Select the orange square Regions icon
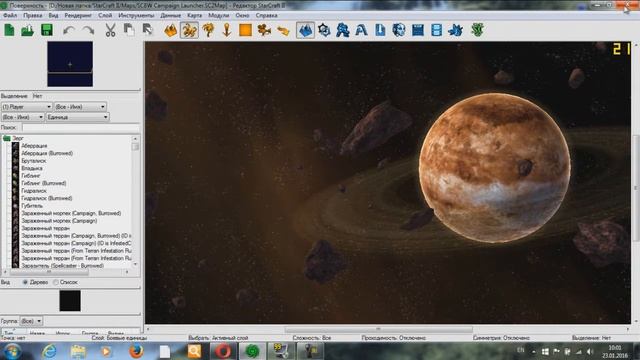 pos(245,30)
